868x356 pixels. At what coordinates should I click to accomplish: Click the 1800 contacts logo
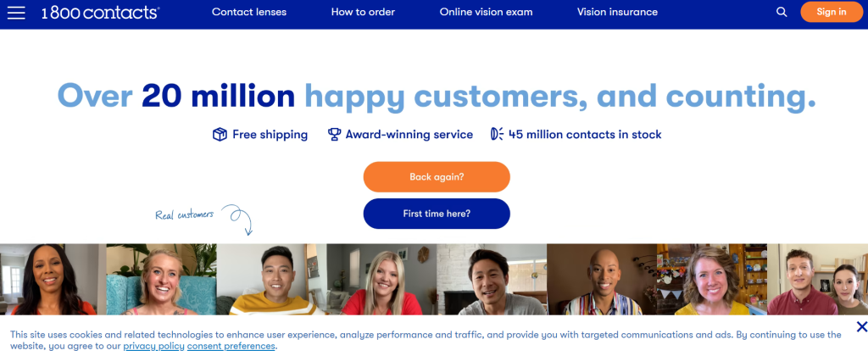click(x=101, y=12)
